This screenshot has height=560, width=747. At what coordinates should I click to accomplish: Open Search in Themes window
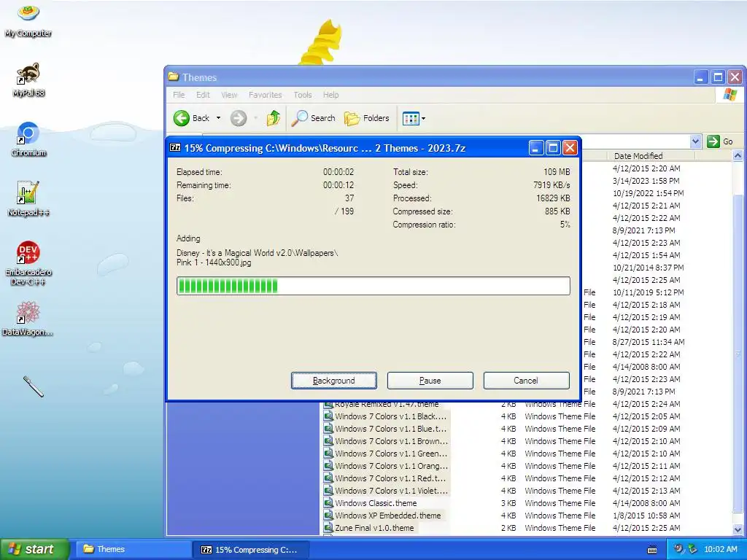click(314, 118)
